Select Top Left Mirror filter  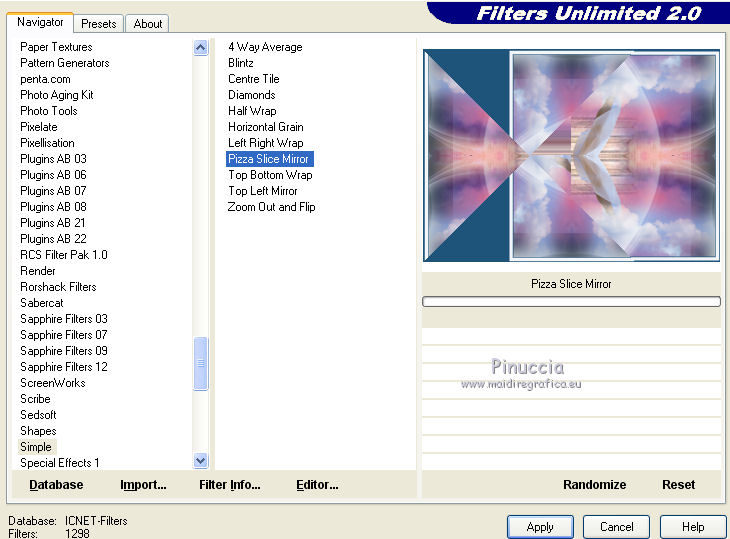[x=263, y=191]
